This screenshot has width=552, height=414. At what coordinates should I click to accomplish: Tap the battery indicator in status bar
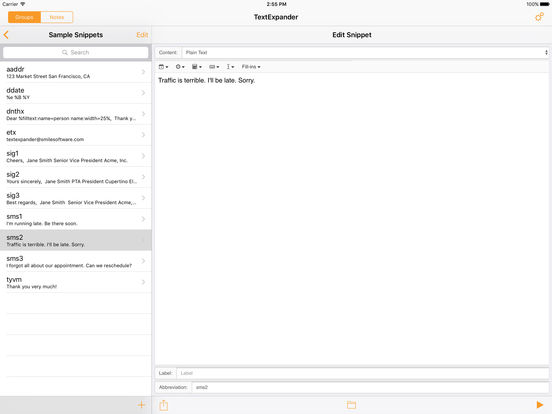point(544,4)
